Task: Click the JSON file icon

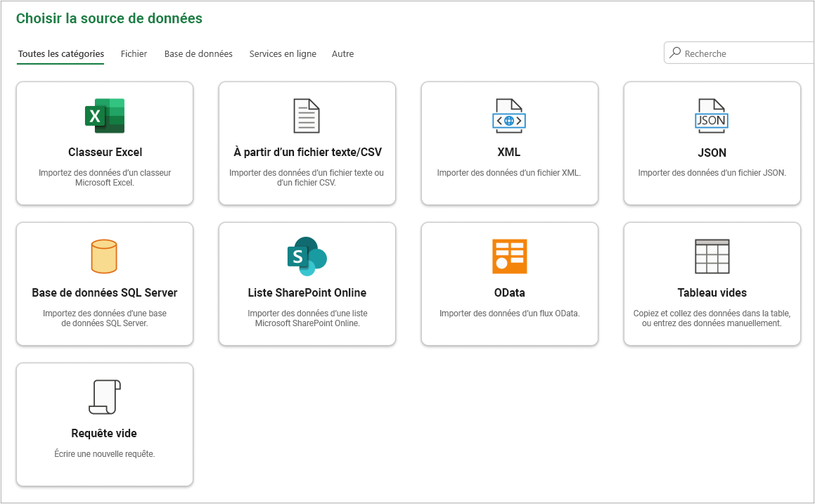Action: tap(712, 116)
